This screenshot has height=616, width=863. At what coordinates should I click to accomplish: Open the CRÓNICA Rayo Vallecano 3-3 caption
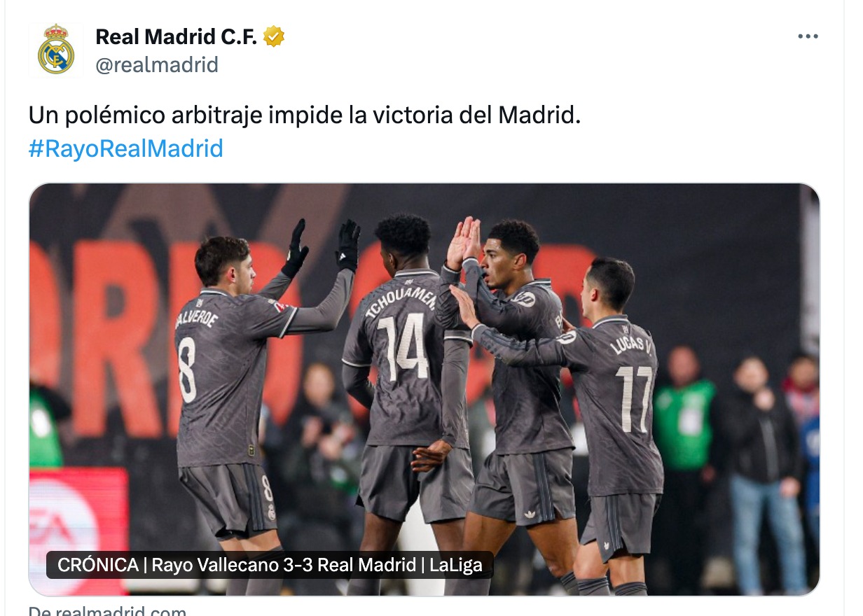click(270, 565)
